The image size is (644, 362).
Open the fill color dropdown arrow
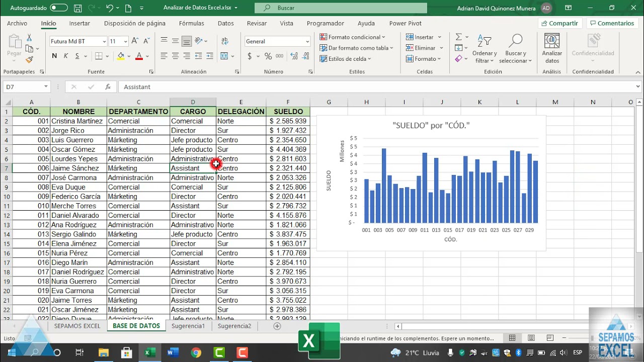[x=129, y=56]
